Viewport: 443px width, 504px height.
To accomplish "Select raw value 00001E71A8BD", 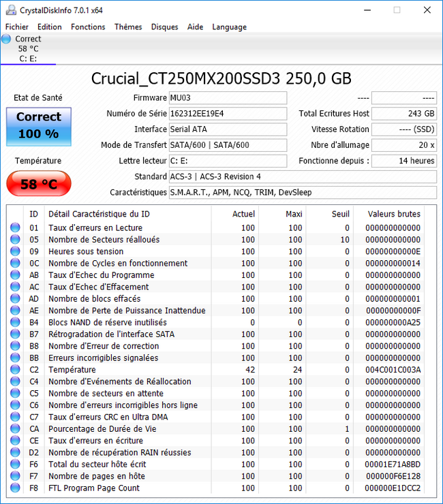I will tap(393, 464).
